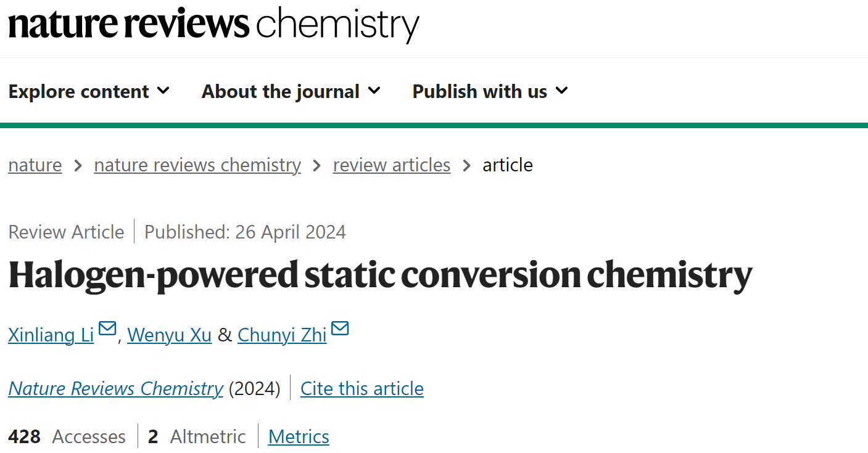Click envelope icon beside Chunyi Zhi

(x=340, y=329)
